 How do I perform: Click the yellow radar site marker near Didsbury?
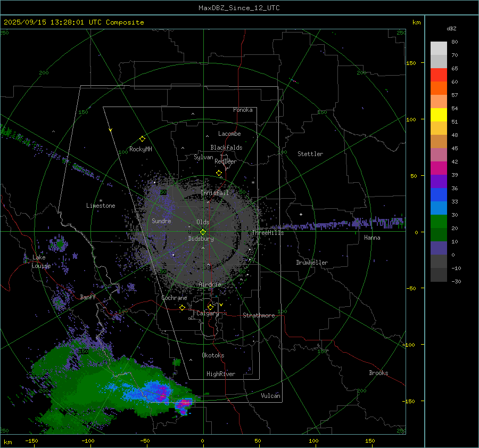(203, 232)
